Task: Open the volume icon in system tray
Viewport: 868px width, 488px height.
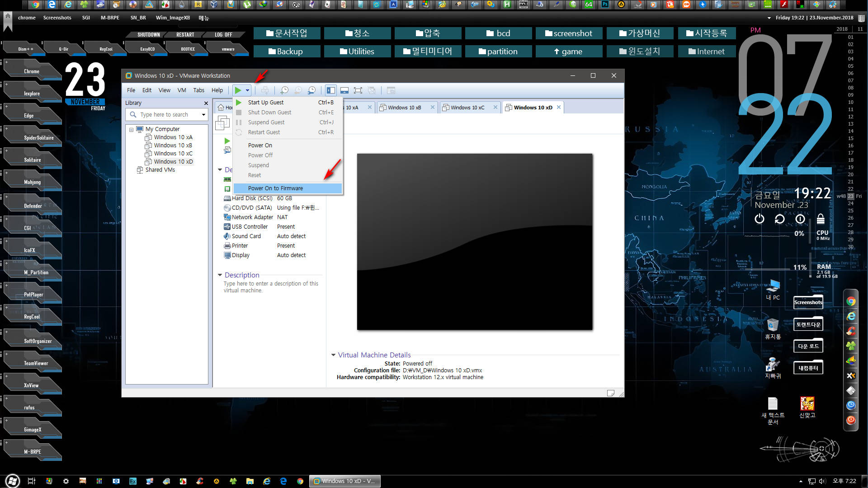Action: coord(822,481)
